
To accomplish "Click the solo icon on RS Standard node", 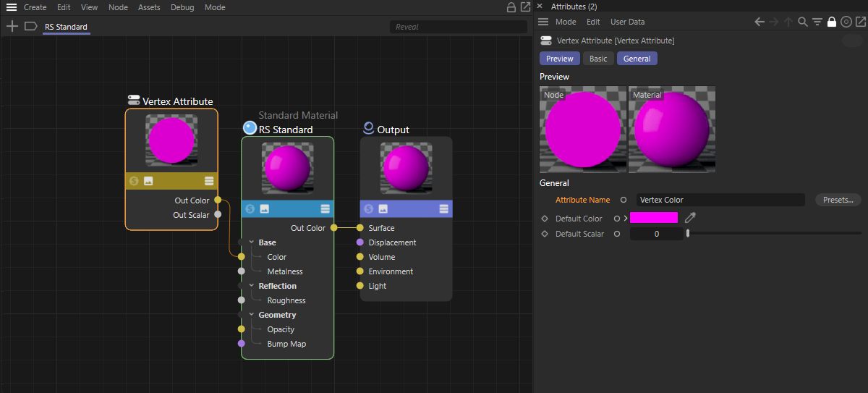I will point(250,208).
